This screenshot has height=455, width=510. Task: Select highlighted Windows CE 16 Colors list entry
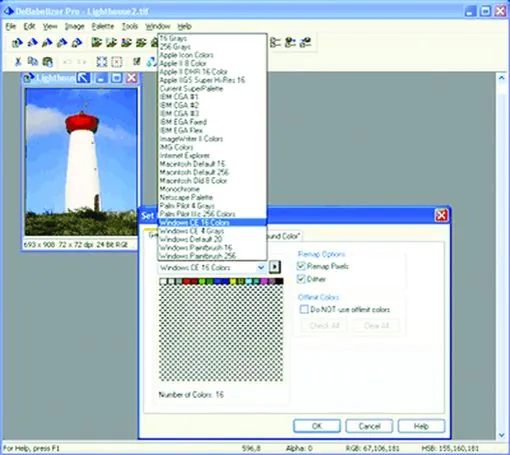tap(212, 222)
